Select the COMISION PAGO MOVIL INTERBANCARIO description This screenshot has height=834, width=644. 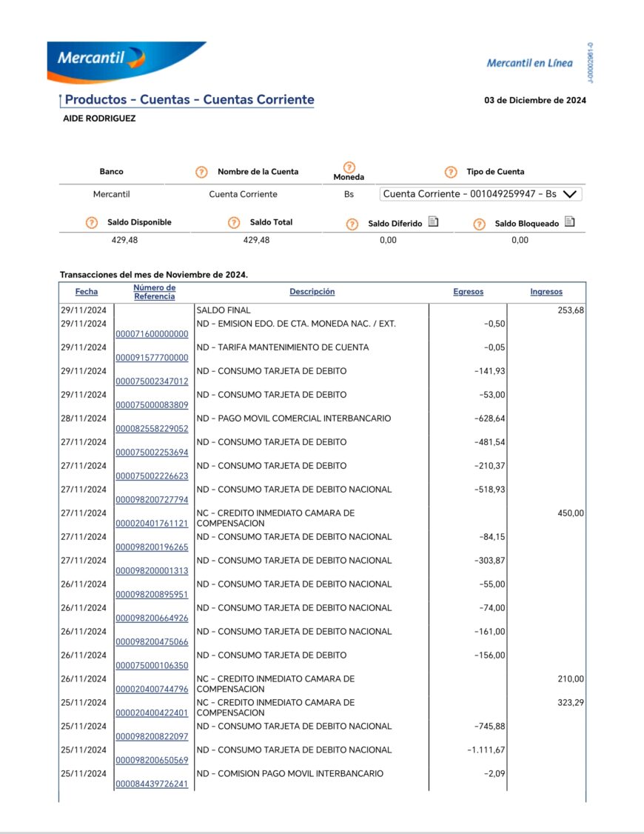289,774
